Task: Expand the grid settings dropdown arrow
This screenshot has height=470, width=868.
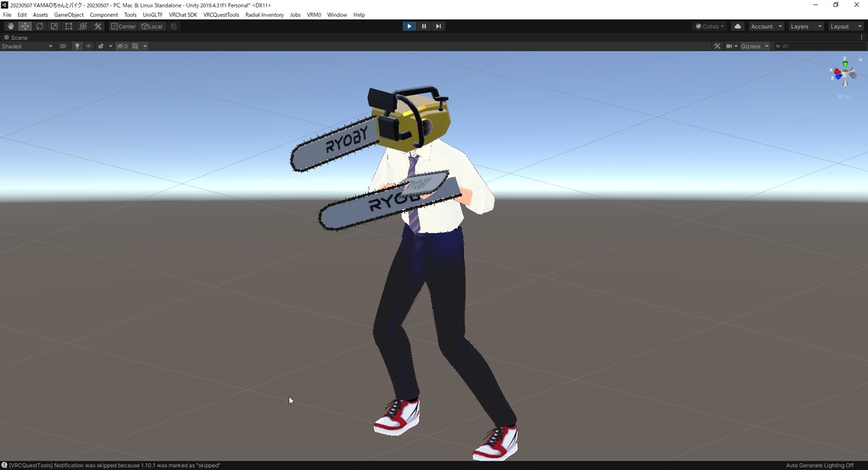Action: (145, 47)
